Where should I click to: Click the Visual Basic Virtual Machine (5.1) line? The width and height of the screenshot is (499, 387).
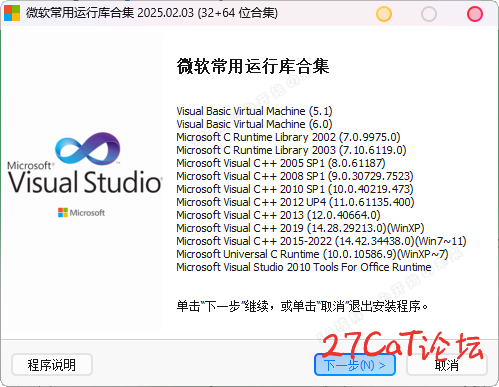[254, 111]
